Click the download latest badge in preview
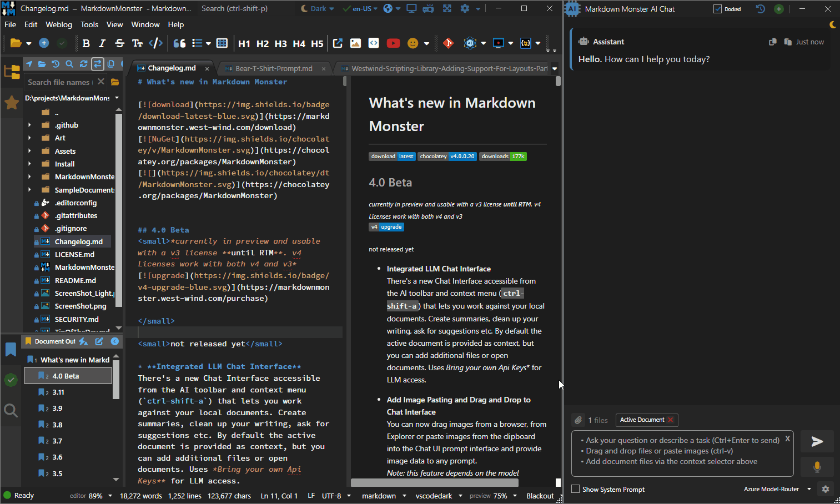Screen dimensions: 840x504 [x=392, y=156]
